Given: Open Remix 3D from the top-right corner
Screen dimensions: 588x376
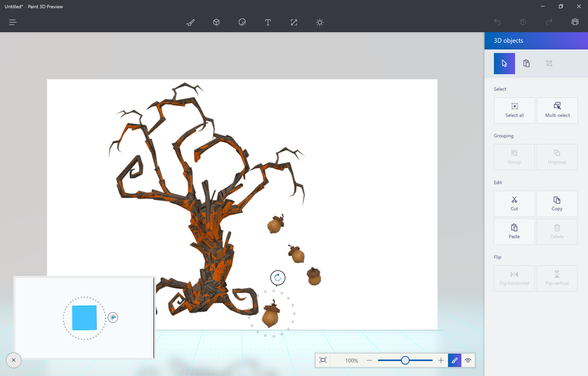Looking at the screenshot, I should [574, 22].
